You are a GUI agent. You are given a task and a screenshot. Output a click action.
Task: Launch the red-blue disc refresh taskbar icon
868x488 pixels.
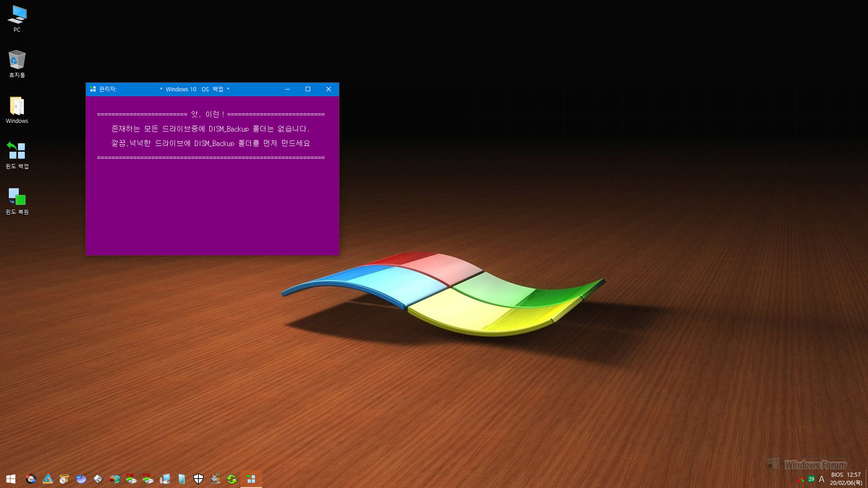click(x=31, y=479)
